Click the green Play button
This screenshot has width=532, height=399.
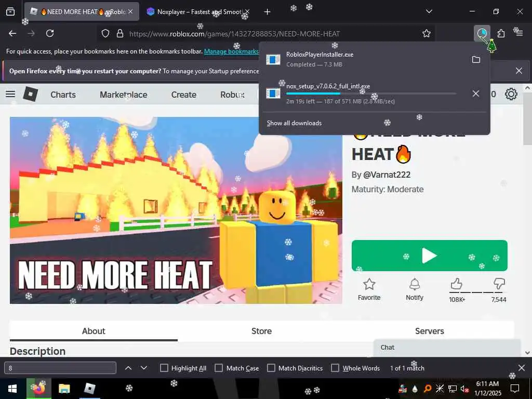[x=430, y=256]
